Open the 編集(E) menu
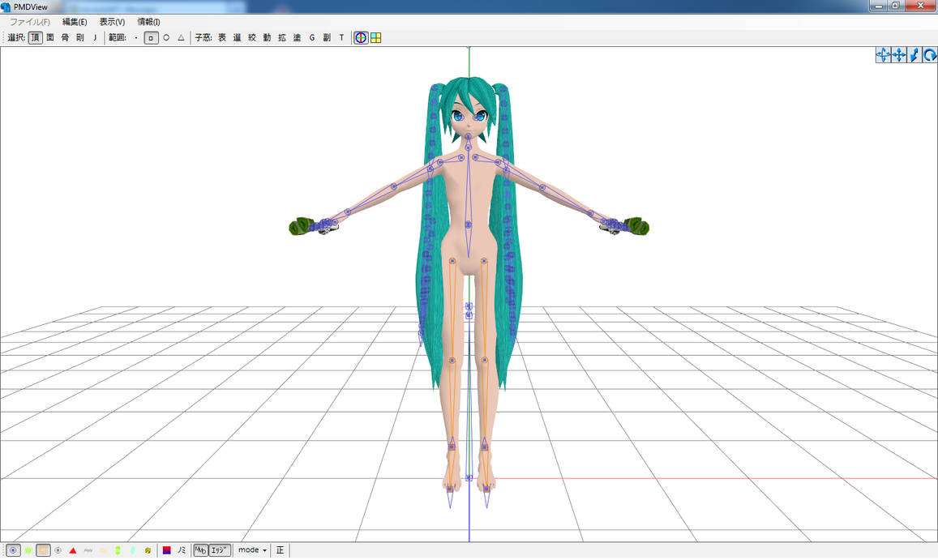 pos(75,22)
